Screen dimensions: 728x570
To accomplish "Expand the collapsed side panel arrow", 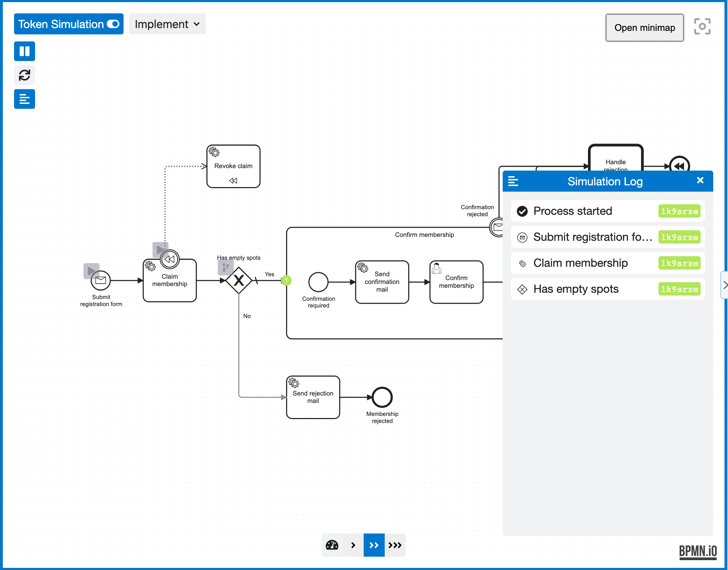I will point(724,285).
